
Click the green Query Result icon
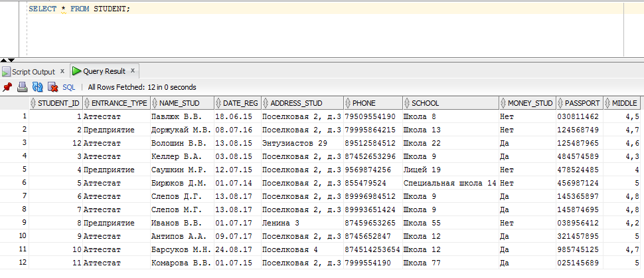pyautogui.click(x=77, y=71)
